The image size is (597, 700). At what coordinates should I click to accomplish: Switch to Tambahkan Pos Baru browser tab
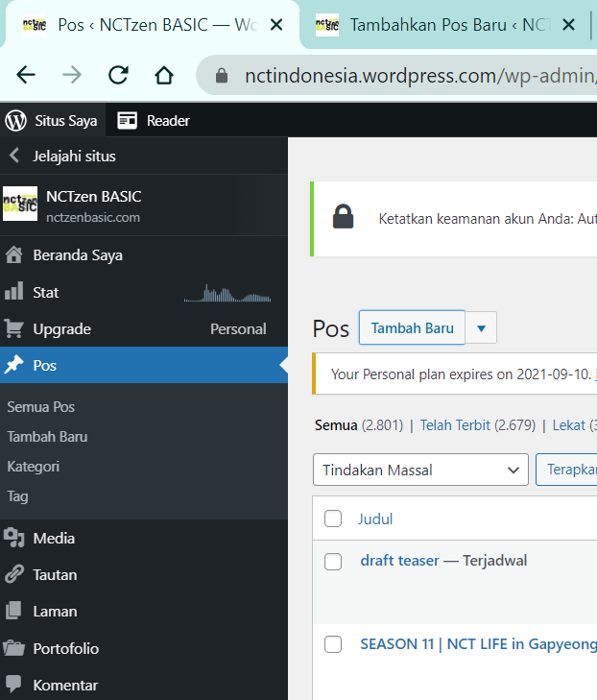pos(442,25)
